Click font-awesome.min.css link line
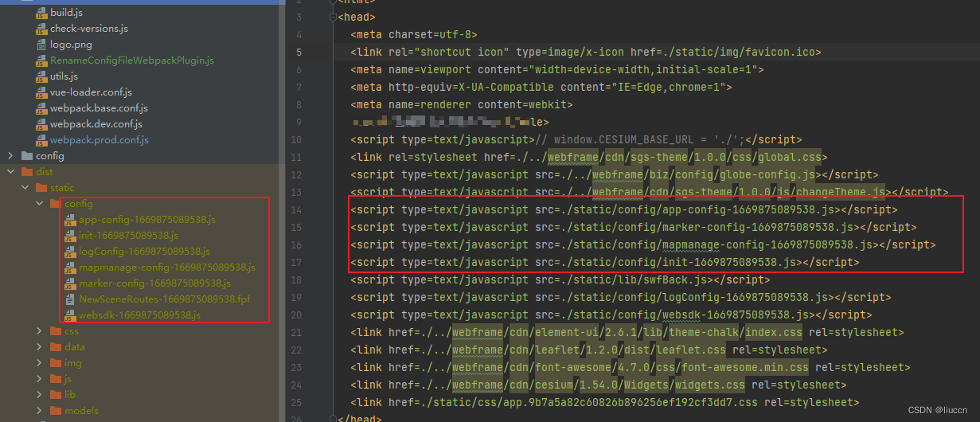 (631, 368)
